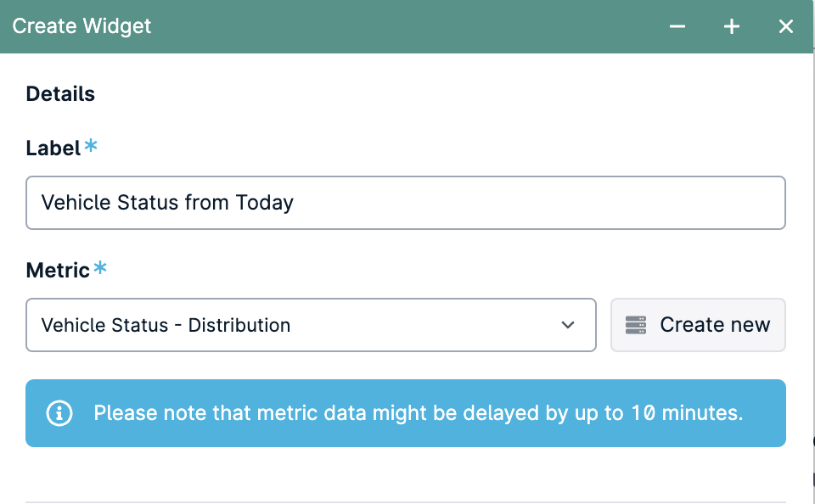Click the blue asterisk next to Label

point(91,145)
